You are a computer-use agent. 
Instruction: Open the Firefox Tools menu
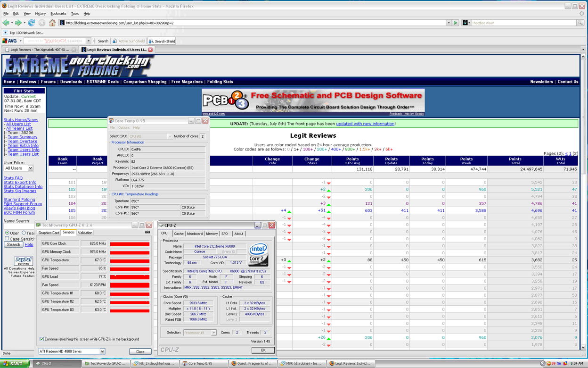click(x=75, y=14)
